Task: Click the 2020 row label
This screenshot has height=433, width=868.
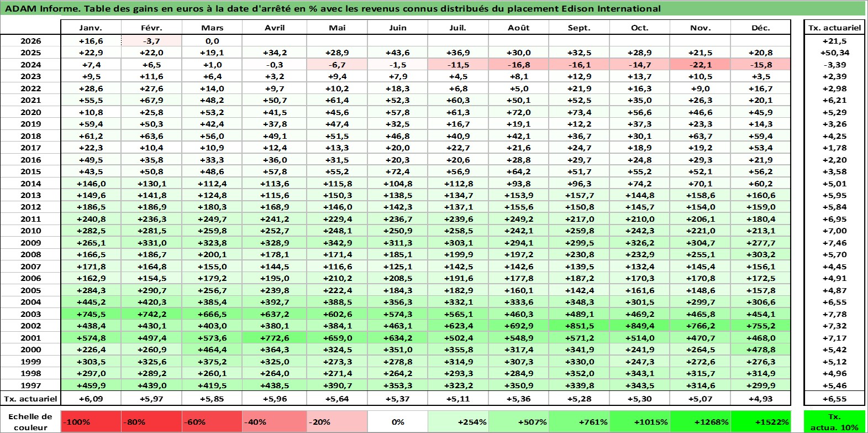Action: pos(31,112)
